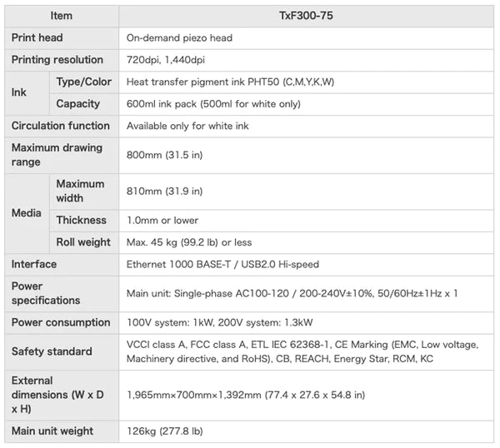
Task: Click the Roll weight sublabel
Action: pyautogui.click(x=83, y=242)
